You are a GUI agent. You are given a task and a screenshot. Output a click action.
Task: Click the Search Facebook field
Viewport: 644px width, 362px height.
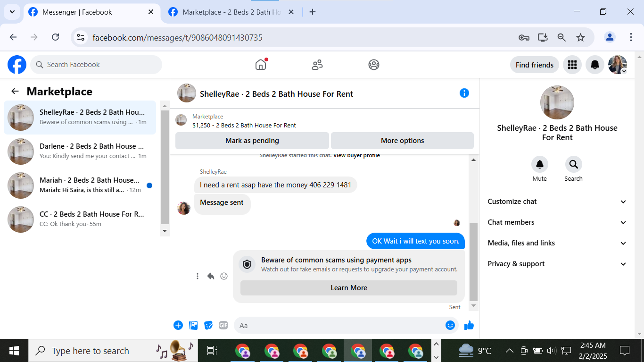pyautogui.click(x=96, y=65)
